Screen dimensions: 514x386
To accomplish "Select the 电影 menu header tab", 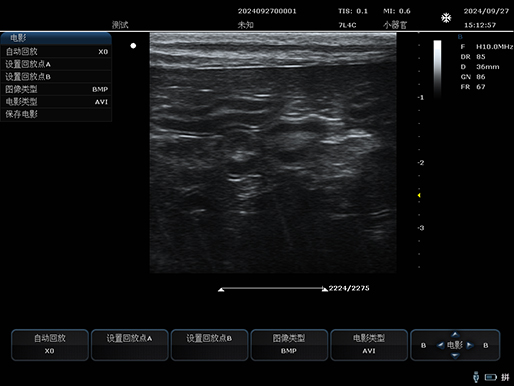I will click(x=56, y=38).
